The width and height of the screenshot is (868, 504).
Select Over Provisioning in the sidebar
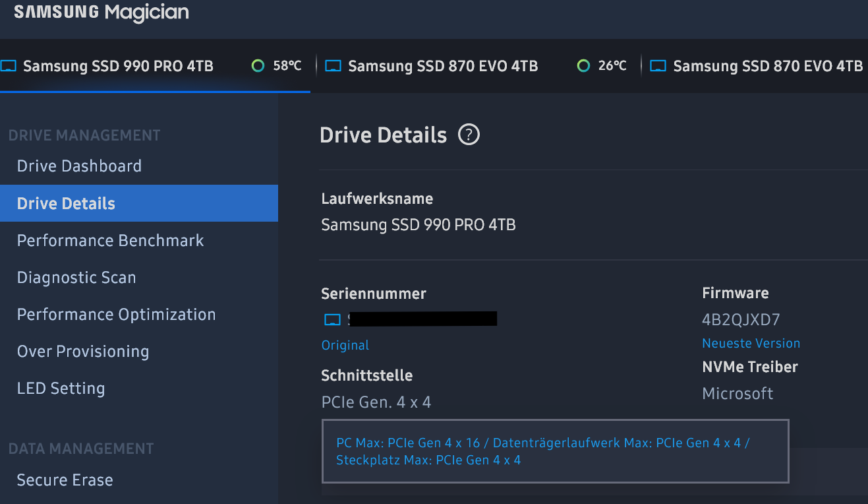(83, 352)
